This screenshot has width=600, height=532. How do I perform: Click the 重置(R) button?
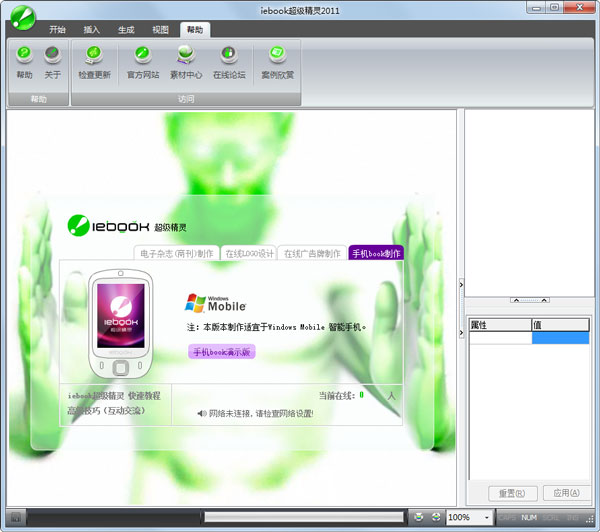513,493
